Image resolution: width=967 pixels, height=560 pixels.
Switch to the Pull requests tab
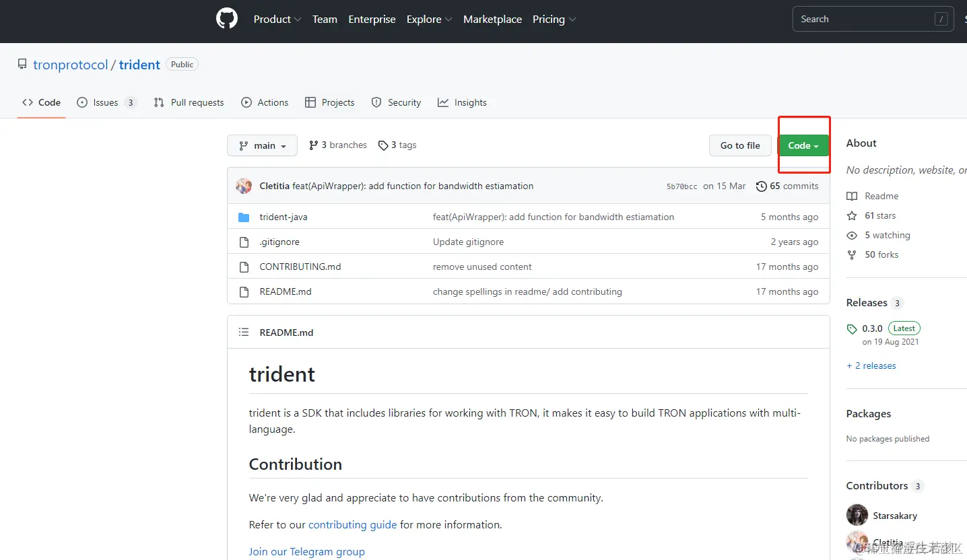(189, 102)
